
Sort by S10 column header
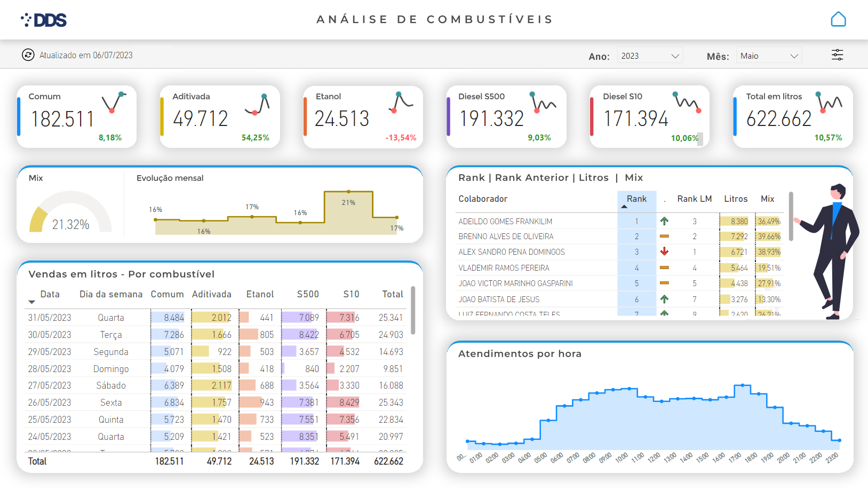tap(351, 294)
